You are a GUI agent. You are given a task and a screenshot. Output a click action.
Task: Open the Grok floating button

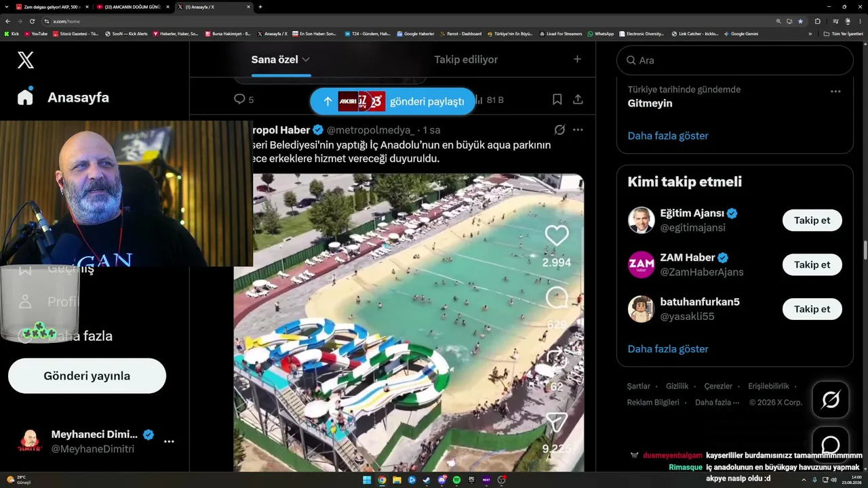tap(831, 399)
